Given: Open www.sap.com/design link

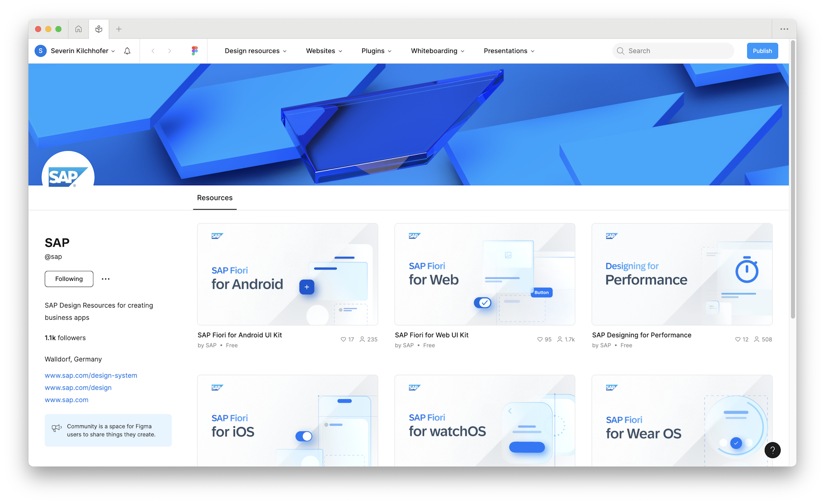Looking at the screenshot, I should [78, 388].
